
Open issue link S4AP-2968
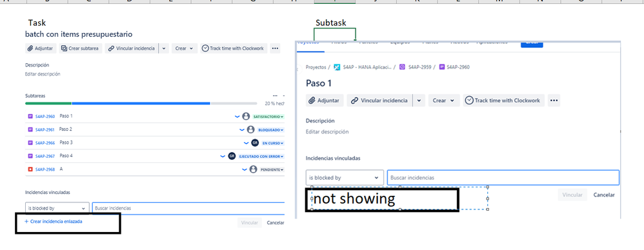(45, 169)
